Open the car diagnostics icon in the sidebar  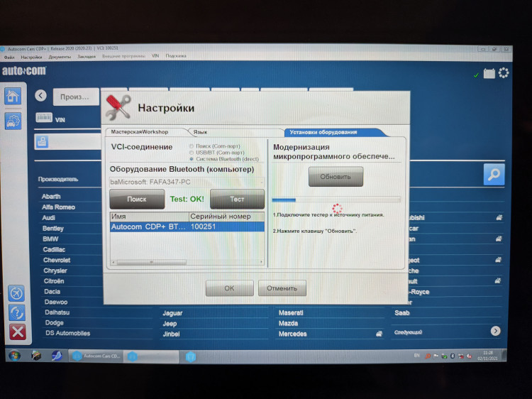click(x=13, y=121)
